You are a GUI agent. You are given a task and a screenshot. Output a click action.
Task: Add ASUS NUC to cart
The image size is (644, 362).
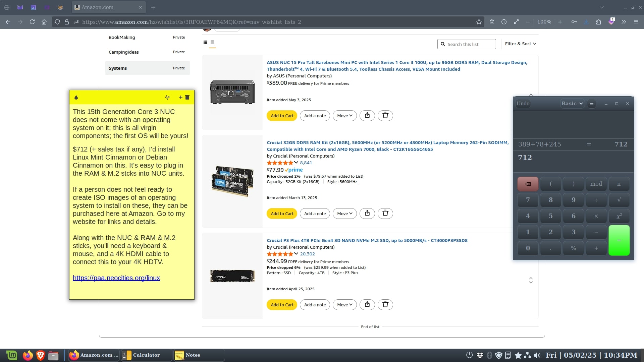point(282,116)
